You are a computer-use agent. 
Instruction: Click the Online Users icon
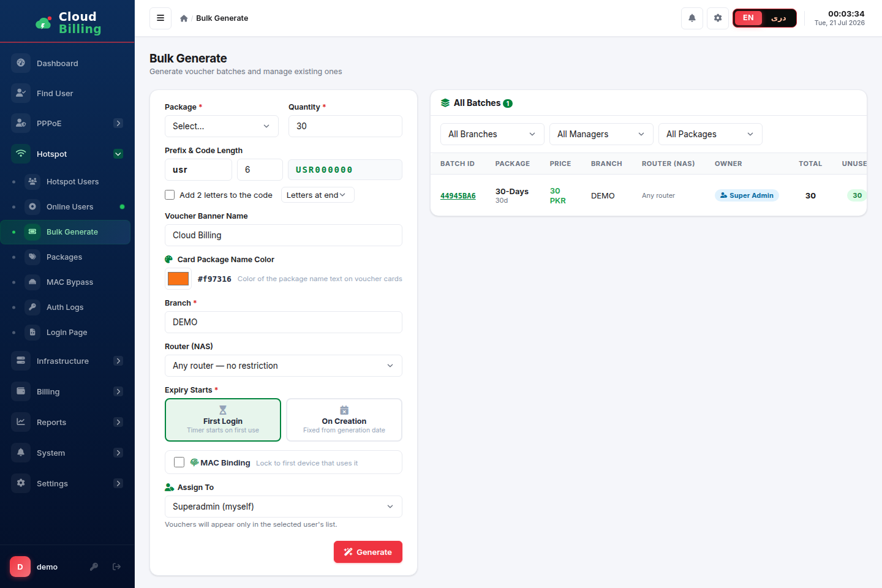[32, 206]
